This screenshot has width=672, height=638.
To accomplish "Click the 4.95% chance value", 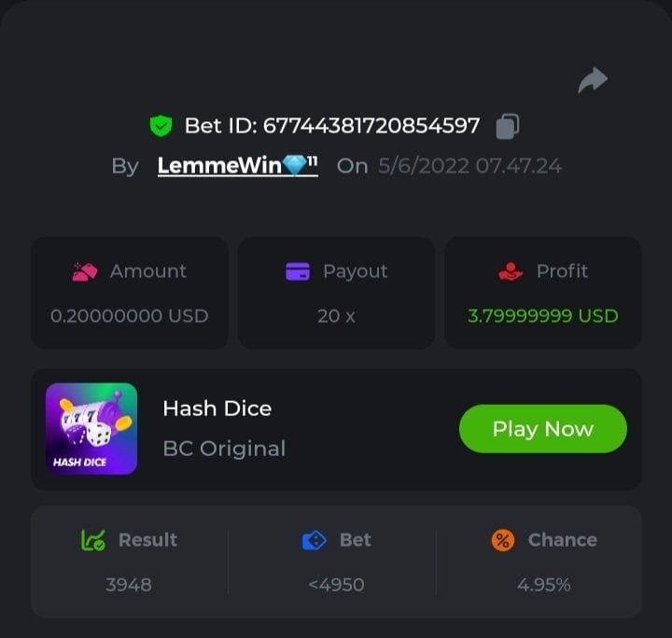I will 543,585.
